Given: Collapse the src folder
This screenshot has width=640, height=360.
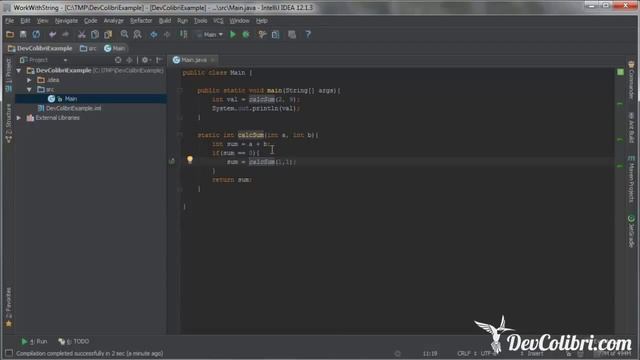Looking at the screenshot, I should coord(29,89).
